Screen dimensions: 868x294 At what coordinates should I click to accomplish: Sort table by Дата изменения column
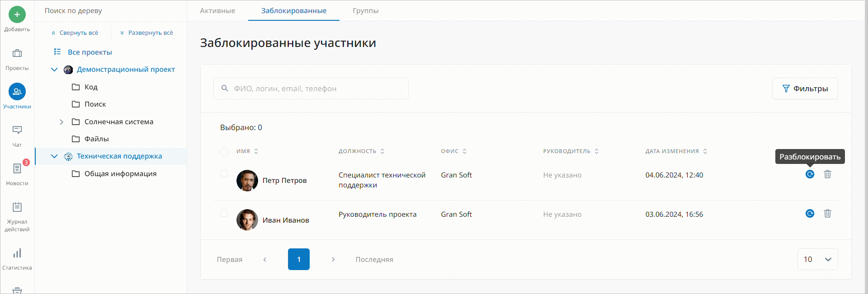676,151
